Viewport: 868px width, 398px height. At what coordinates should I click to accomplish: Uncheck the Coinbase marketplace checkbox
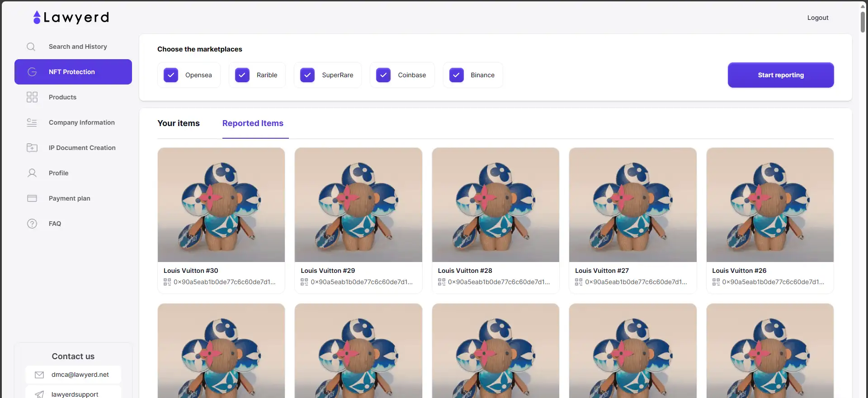383,75
